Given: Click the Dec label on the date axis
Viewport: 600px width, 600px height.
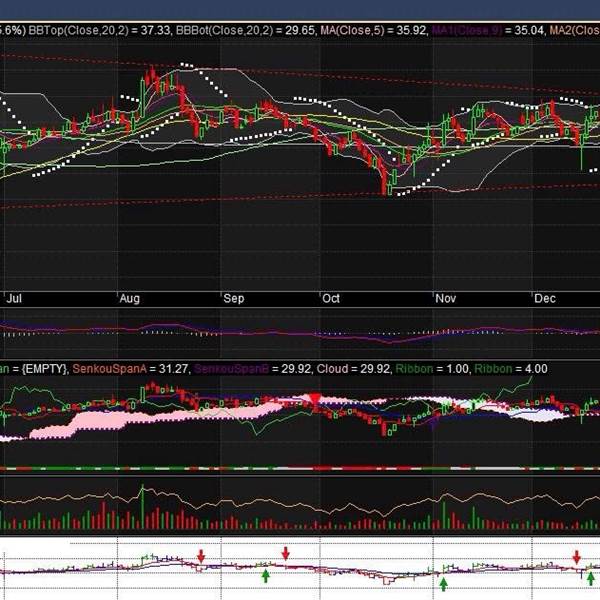Looking at the screenshot, I should [545, 298].
